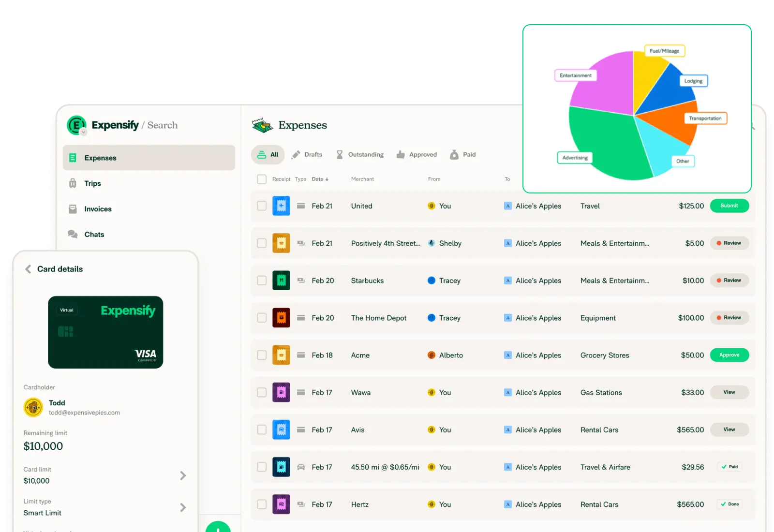The height and width of the screenshot is (532, 774).
Task: Click the green plus create button
Action: point(218,527)
